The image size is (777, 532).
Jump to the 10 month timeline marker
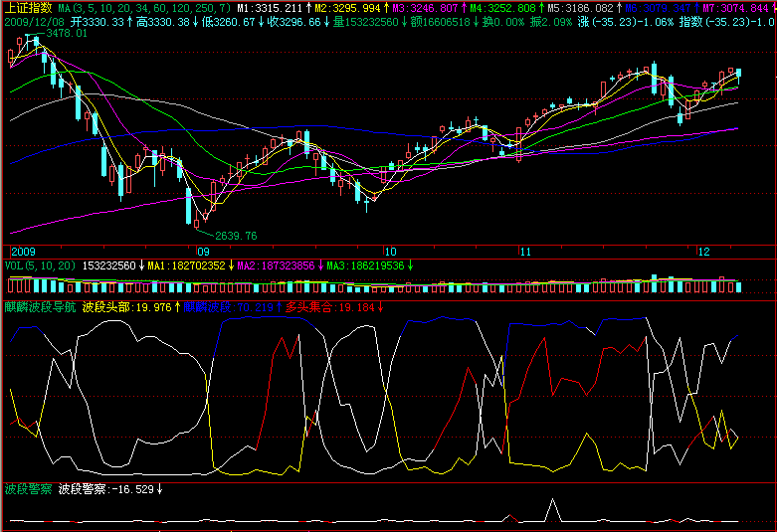(391, 252)
